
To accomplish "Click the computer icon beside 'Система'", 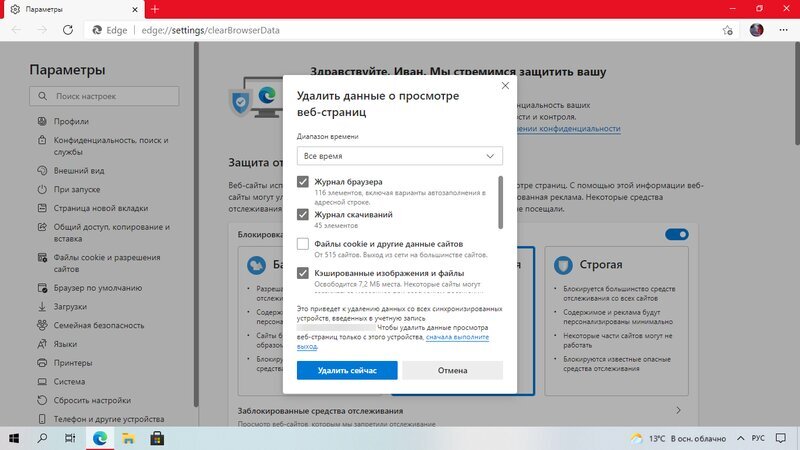I will point(42,382).
